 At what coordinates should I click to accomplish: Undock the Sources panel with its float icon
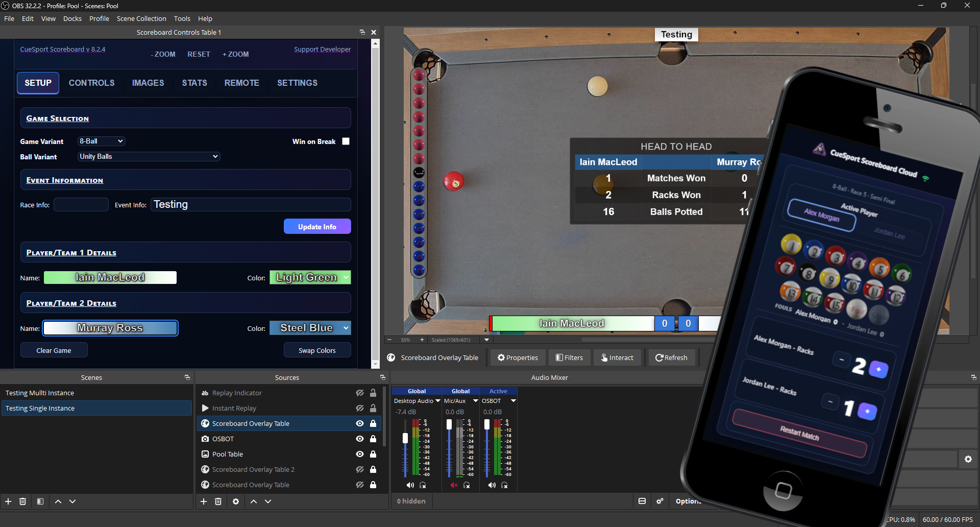[x=383, y=377]
